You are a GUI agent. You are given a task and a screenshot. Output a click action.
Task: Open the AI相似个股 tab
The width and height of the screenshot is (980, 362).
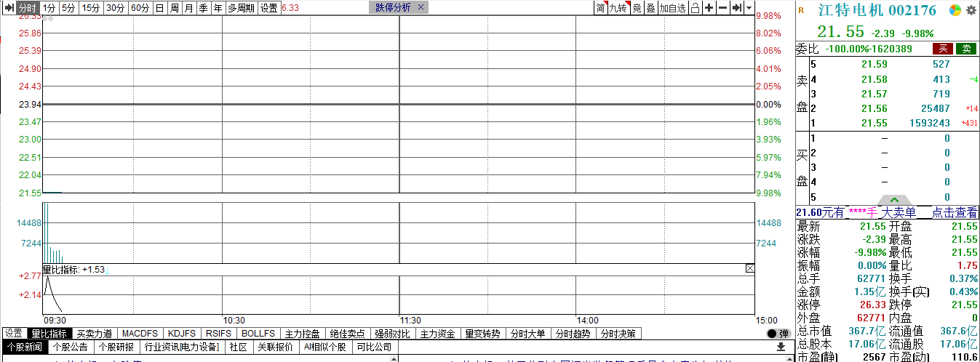(x=325, y=347)
